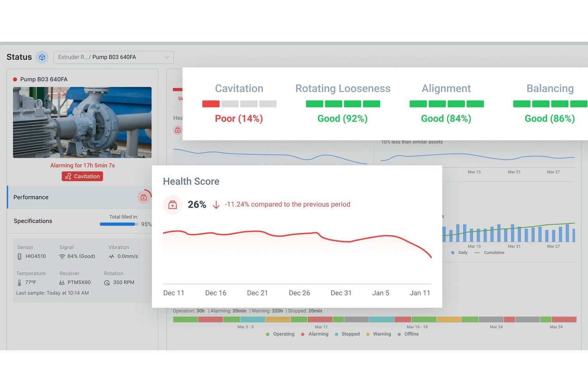Toggle the Alarming legend item
Viewport: 588px width, 392px height.
pos(315,334)
